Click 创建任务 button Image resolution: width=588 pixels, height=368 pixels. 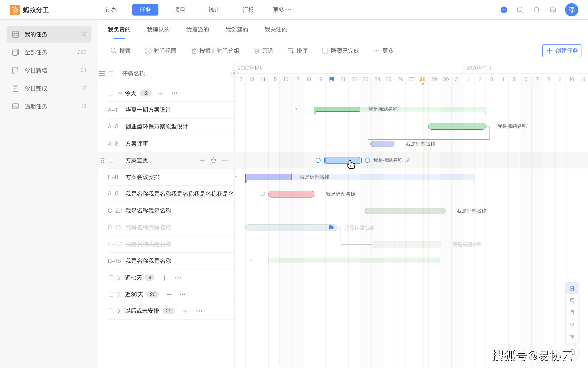[561, 51]
